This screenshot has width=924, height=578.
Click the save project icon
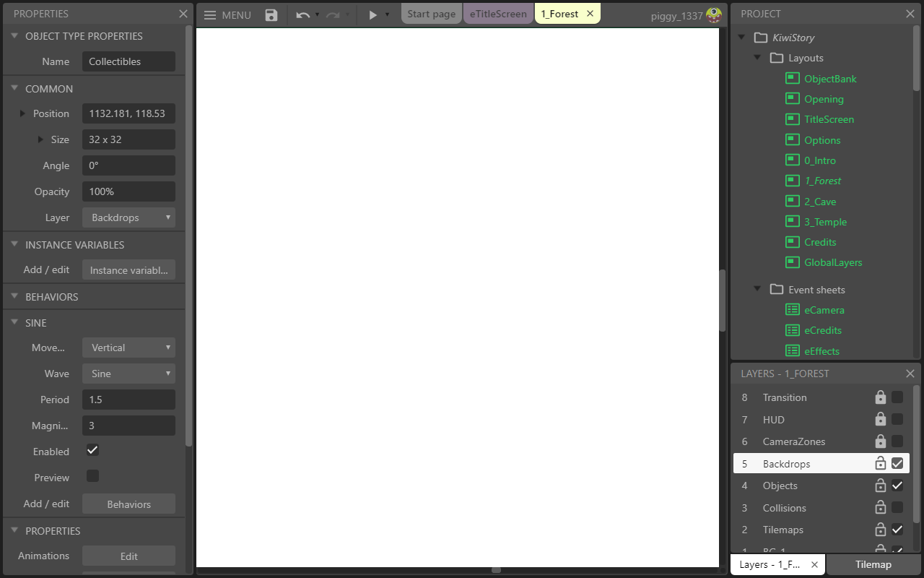[x=271, y=14]
